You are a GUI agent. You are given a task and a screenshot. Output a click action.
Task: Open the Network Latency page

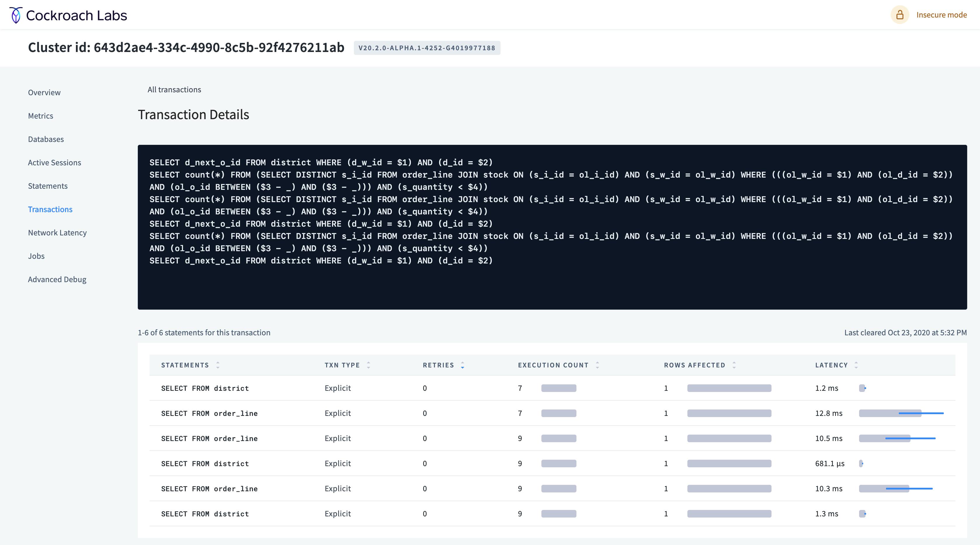[57, 232]
